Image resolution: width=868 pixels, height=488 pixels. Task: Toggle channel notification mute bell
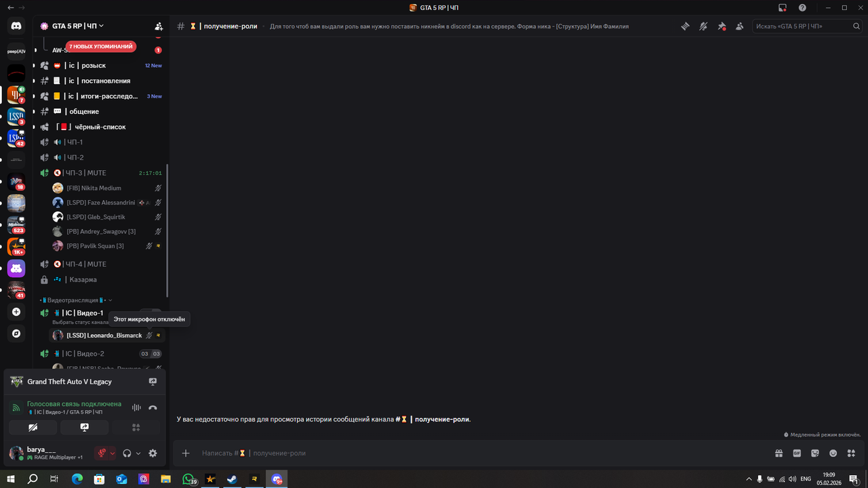tap(703, 26)
